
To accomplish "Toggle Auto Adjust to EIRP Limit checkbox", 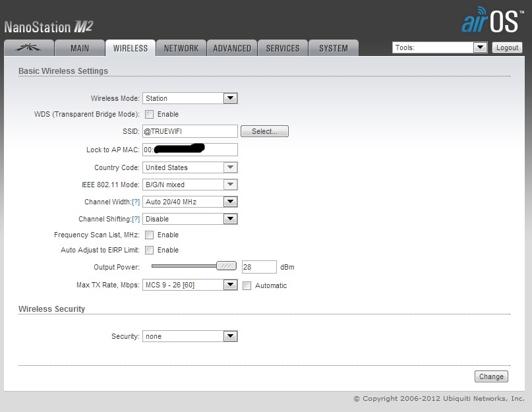I will [149, 250].
